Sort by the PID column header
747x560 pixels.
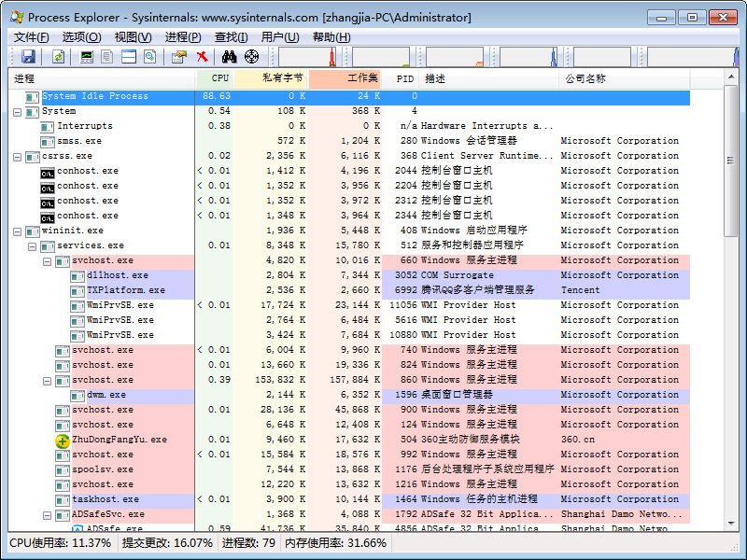[401, 78]
